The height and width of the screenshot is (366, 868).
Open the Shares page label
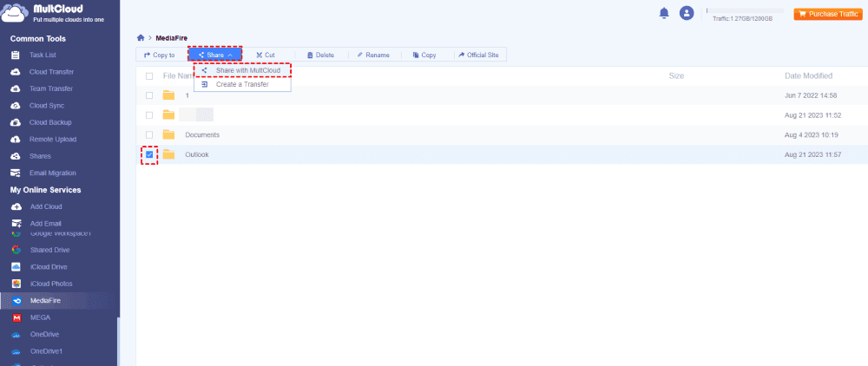coord(40,156)
